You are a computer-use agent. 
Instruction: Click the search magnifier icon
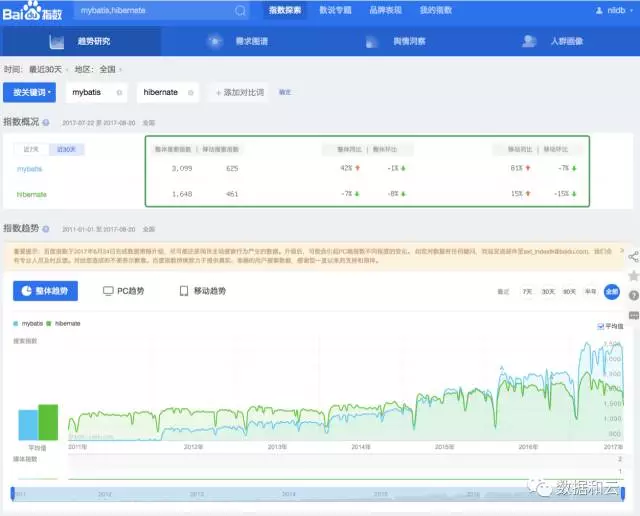tap(240, 11)
